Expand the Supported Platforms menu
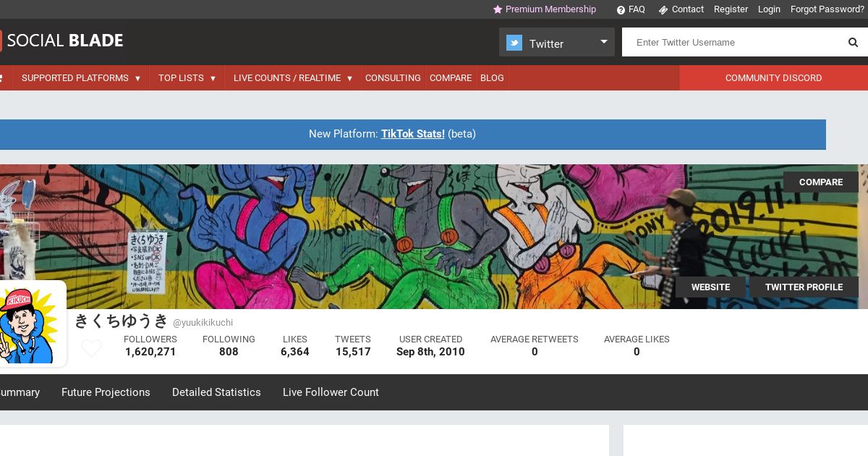Screen dimensions: 868x456 point(81,78)
